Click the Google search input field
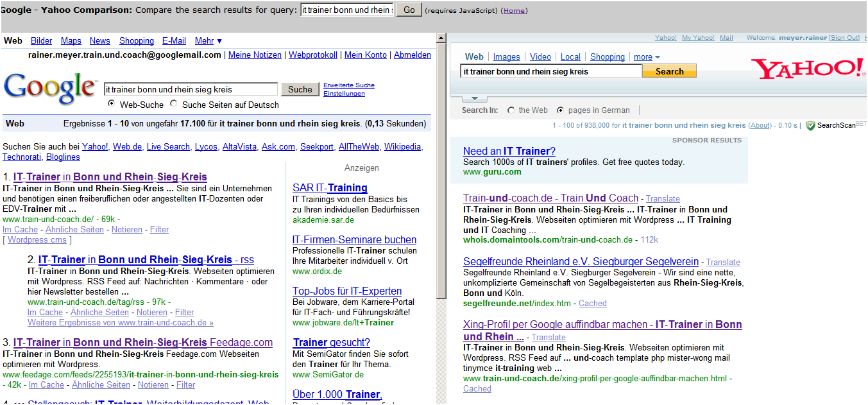This screenshot has width=868, height=405. tap(191, 89)
